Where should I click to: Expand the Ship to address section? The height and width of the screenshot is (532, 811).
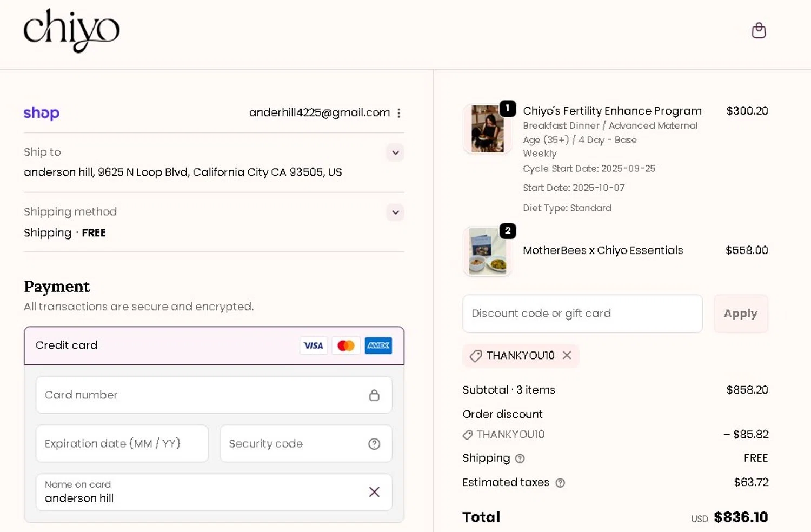pyautogui.click(x=396, y=152)
